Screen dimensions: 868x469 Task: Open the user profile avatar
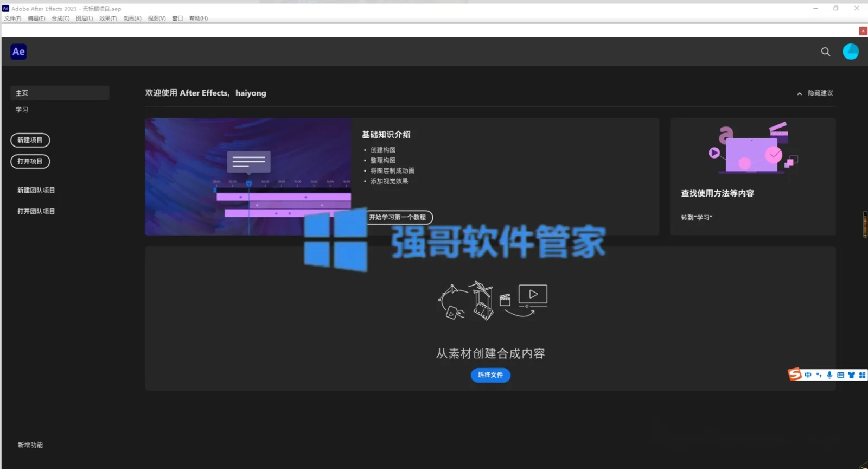[851, 52]
